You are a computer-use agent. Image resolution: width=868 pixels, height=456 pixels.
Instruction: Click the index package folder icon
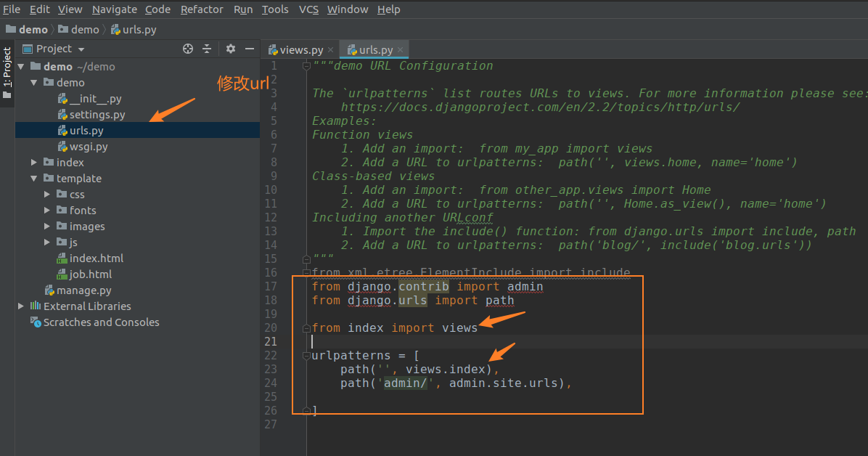49,162
